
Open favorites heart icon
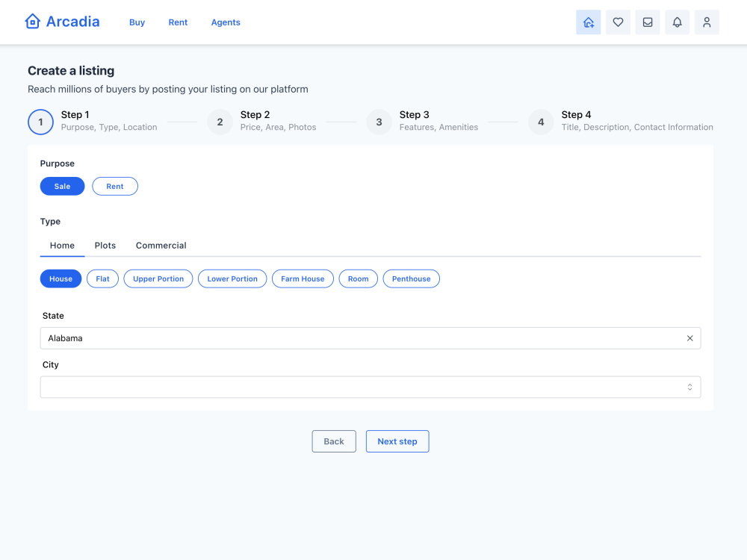618,22
